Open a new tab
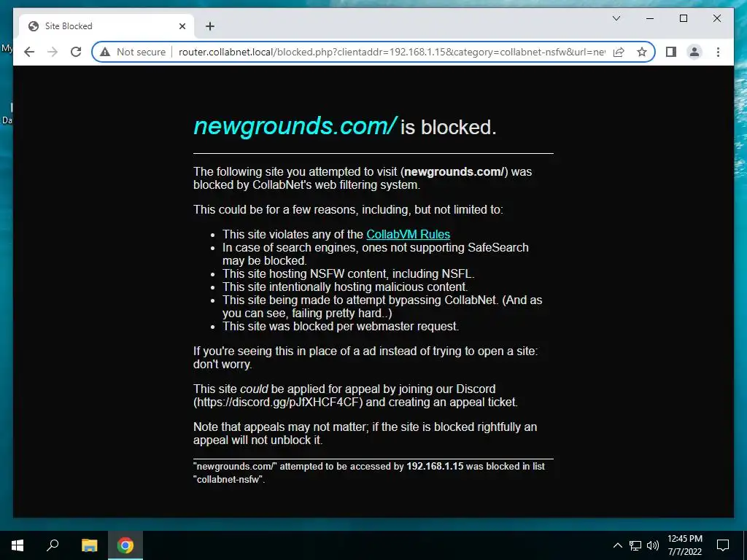The width and height of the screenshot is (747, 560). pos(210,26)
